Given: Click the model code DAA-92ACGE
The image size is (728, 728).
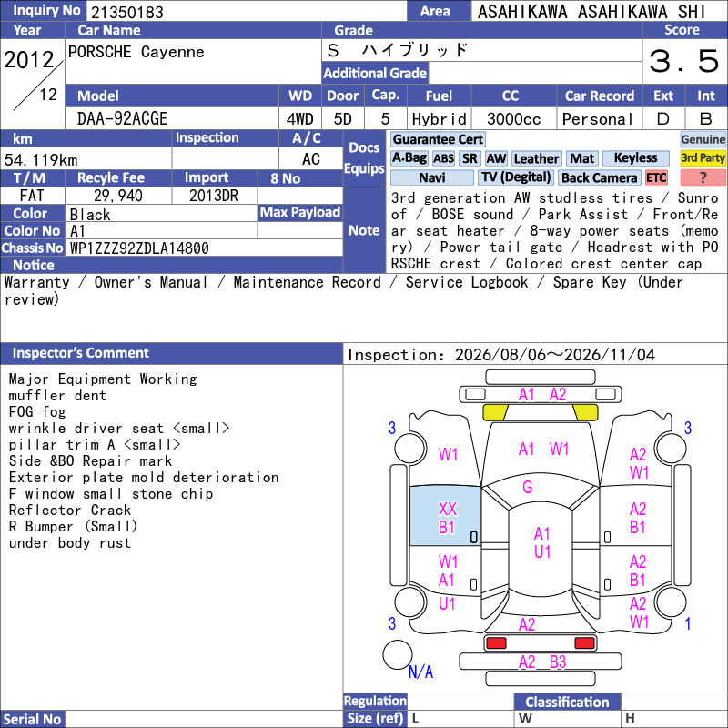Looking at the screenshot, I should [122, 119].
